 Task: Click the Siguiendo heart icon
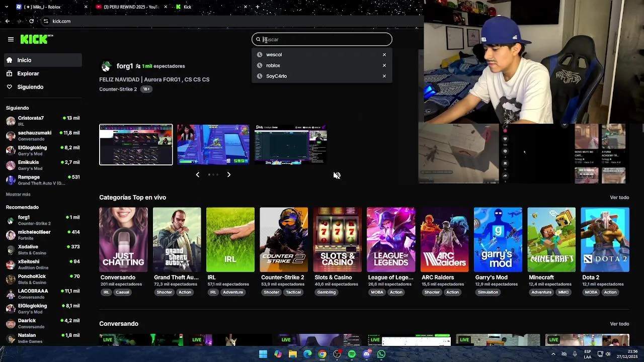tap(10, 87)
